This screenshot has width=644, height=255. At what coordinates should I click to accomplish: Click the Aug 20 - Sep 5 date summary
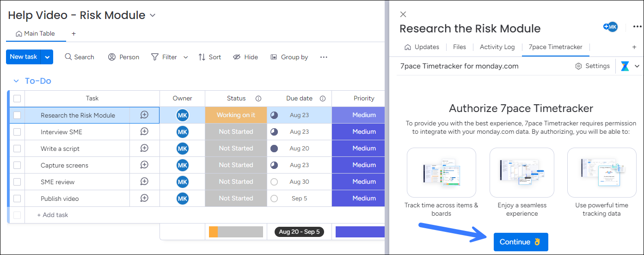click(299, 232)
